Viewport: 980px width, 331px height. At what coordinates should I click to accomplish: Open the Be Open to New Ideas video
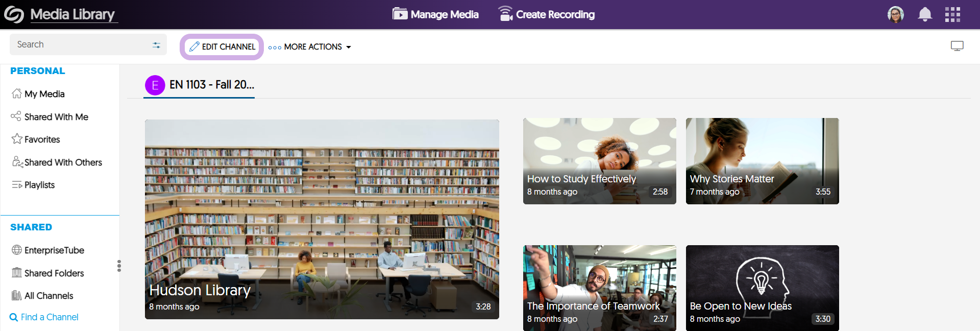coord(763,288)
